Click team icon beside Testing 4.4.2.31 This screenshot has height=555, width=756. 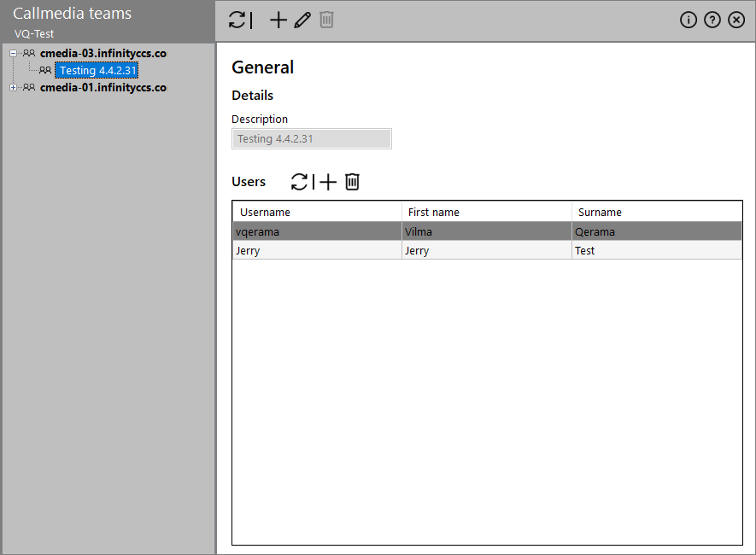point(44,70)
